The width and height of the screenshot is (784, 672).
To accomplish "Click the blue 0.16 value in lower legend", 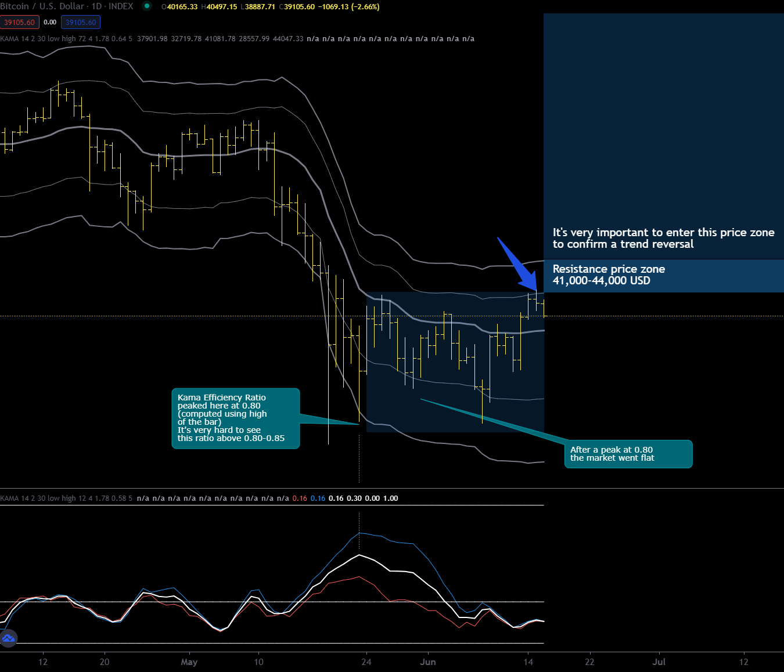I will pyautogui.click(x=318, y=498).
